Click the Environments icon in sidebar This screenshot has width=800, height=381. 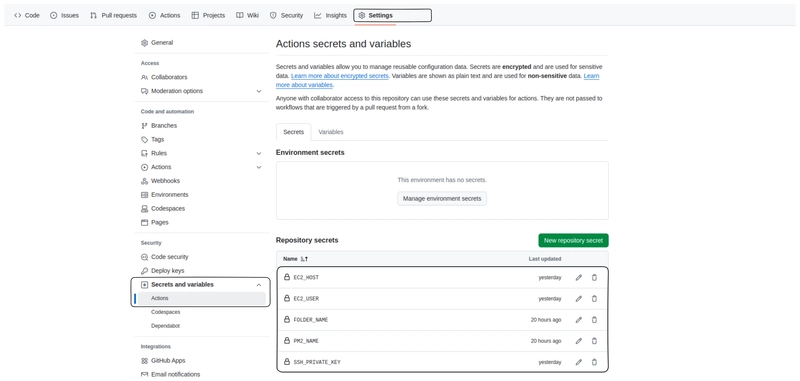[144, 195]
